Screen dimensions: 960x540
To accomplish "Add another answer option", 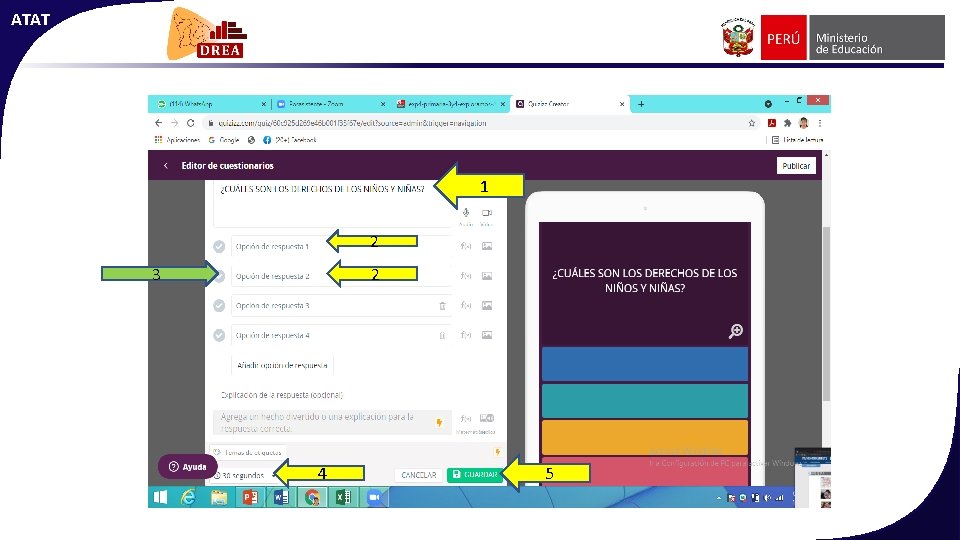I will coord(282,366).
